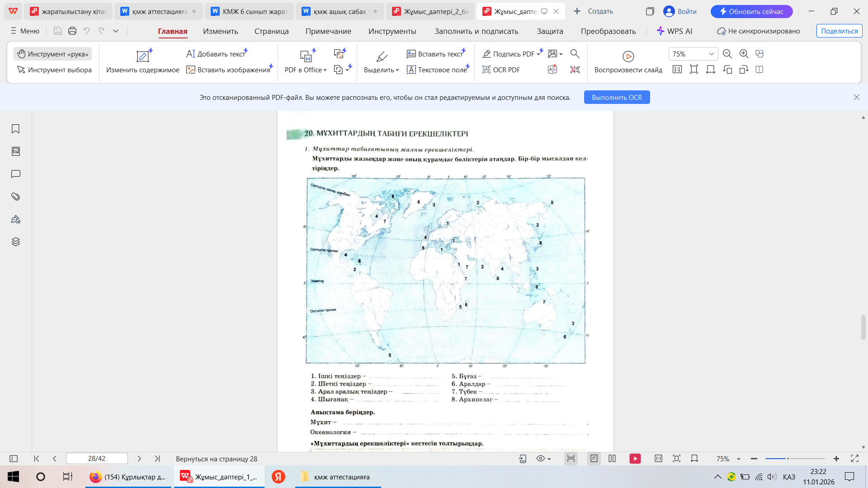Click the Search magnifier icon in the ribbon
Image resolution: width=868 pixels, height=488 pixels.
[575, 54]
